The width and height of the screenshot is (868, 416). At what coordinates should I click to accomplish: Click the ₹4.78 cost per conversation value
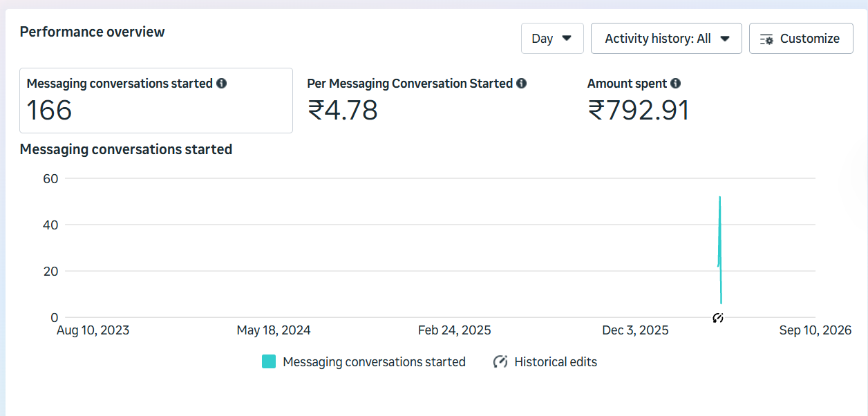pos(343,110)
